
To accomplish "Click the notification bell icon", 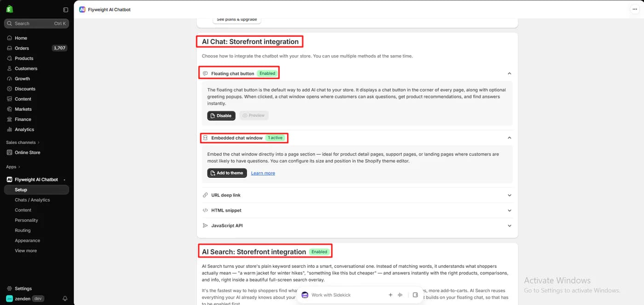I will click(65, 299).
